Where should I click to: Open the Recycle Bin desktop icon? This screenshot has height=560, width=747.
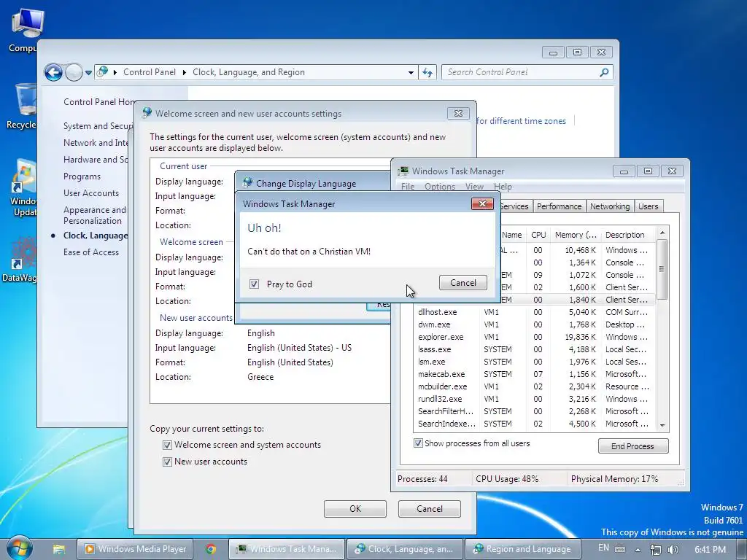pos(21,106)
